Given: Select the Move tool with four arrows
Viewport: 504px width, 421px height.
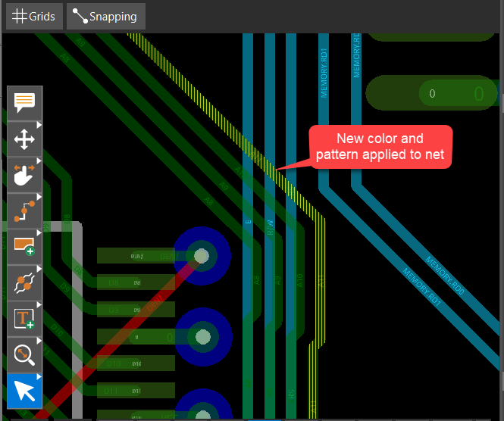Looking at the screenshot, I should (25, 139).
